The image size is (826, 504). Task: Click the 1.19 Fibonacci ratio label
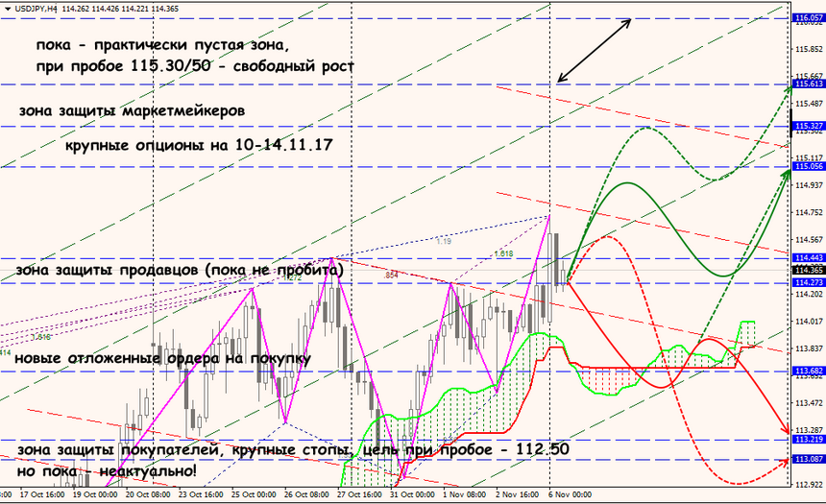444,241
